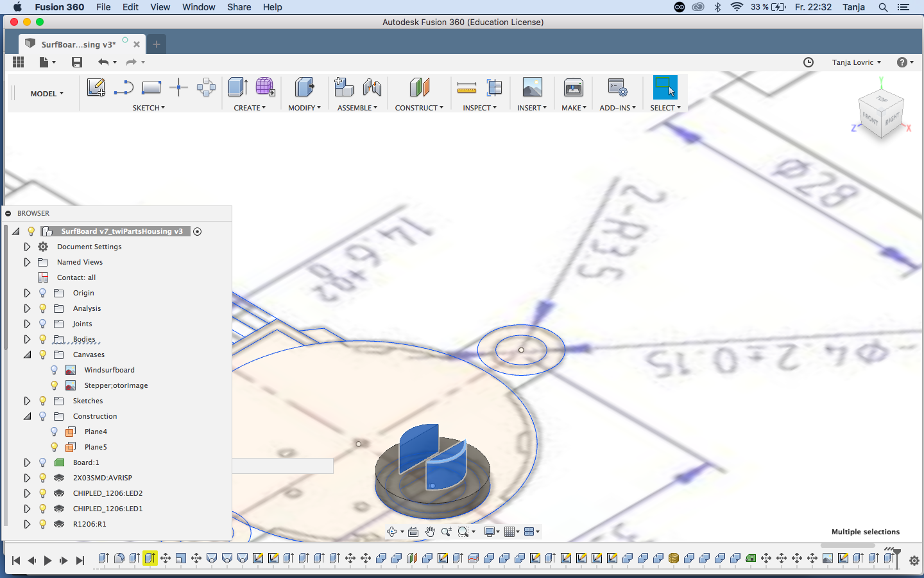Click the timeline Play button

click(x=47, y=561)
